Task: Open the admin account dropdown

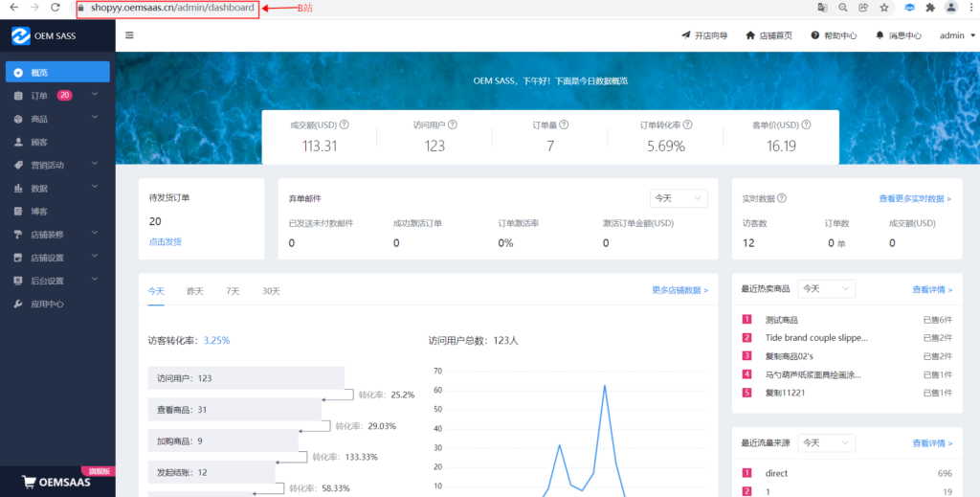Action: tap(957, 35)
